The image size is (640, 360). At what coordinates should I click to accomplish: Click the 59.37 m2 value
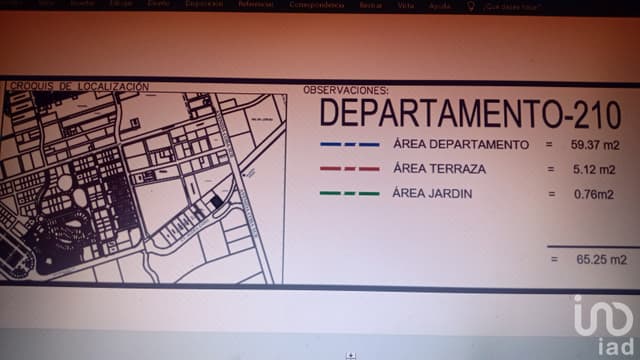pos(595,145)
